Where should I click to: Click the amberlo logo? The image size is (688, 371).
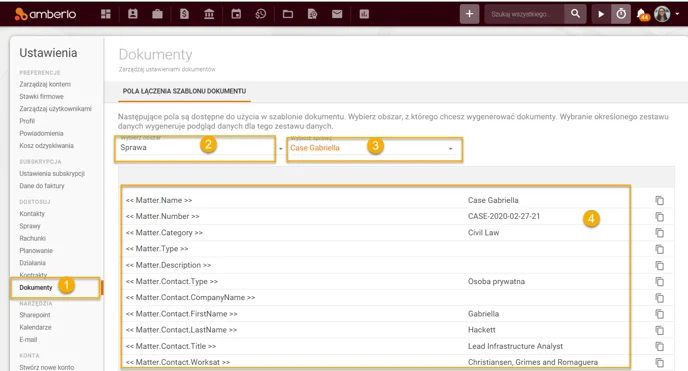(45, 14)
